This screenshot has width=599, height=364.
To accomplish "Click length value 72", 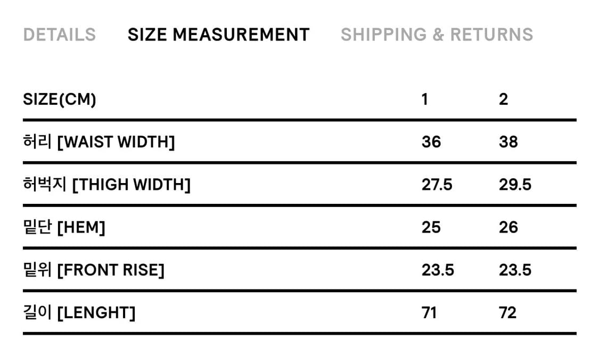I will tap(507, 312).
